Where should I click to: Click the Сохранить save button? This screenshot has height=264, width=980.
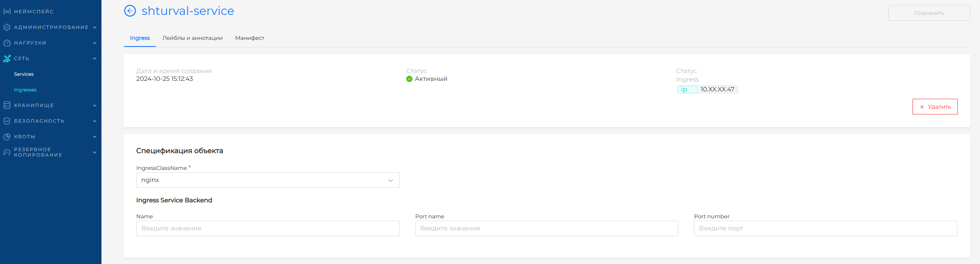pos(929,13)
